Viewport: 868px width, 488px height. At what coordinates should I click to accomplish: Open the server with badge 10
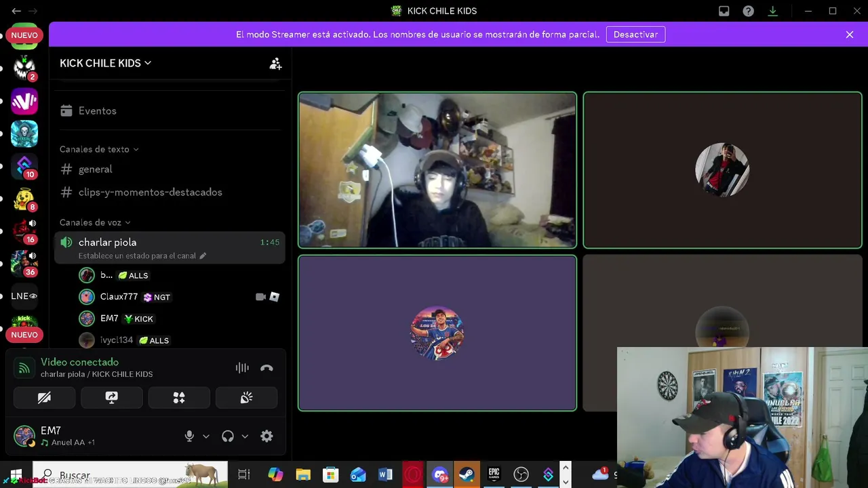[x=24, y=166]
